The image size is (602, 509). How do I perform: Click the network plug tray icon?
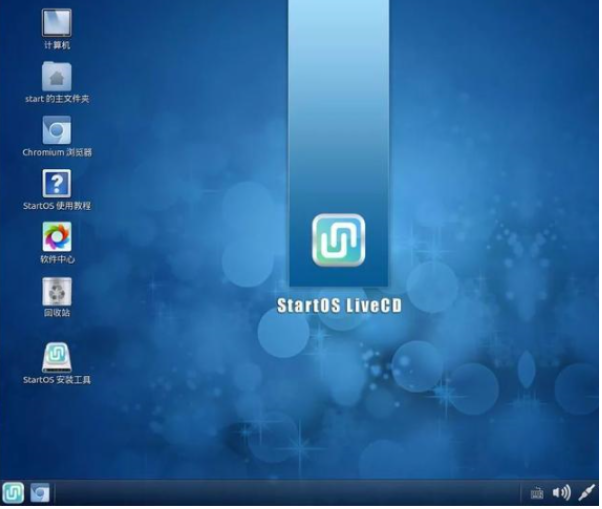click(587, 493)
